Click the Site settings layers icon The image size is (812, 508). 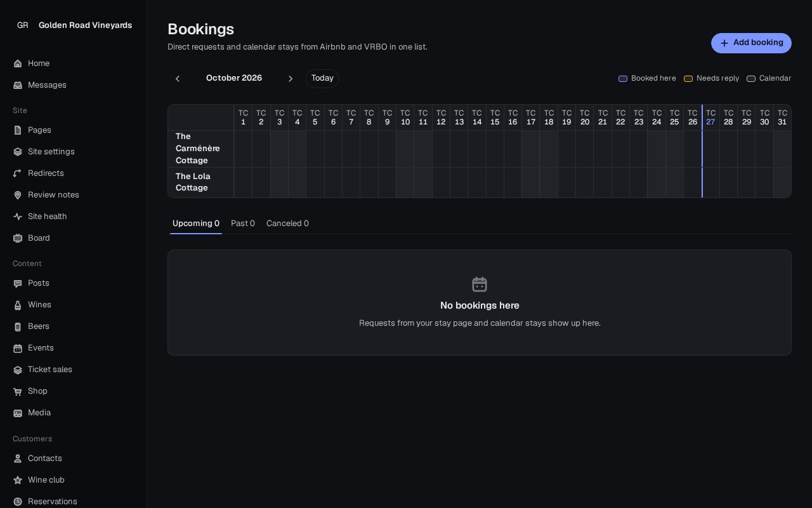pos(18,152)
